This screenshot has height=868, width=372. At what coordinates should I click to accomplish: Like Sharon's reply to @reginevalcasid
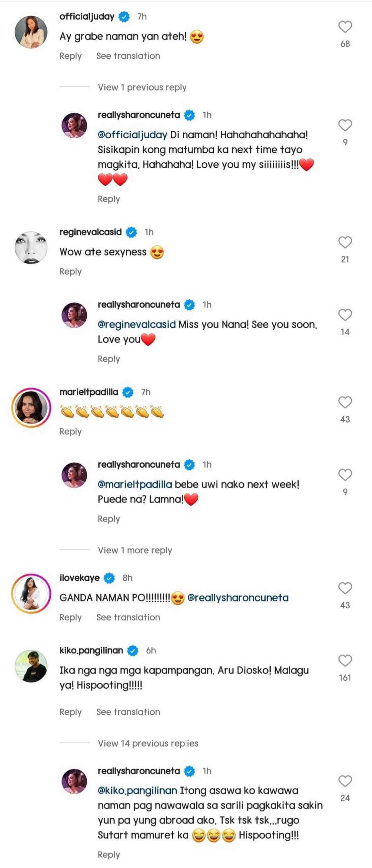[345, 315]
